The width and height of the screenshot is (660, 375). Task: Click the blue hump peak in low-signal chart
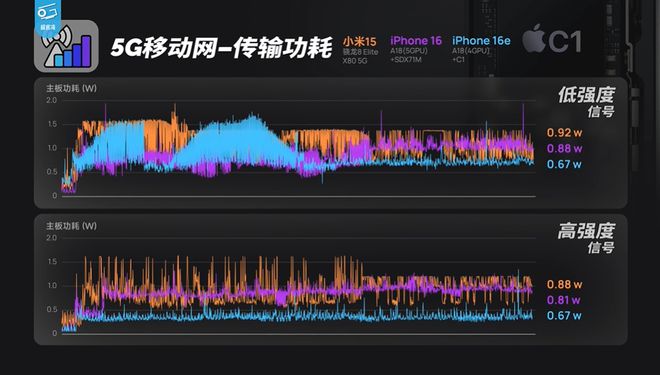(252, 117)
